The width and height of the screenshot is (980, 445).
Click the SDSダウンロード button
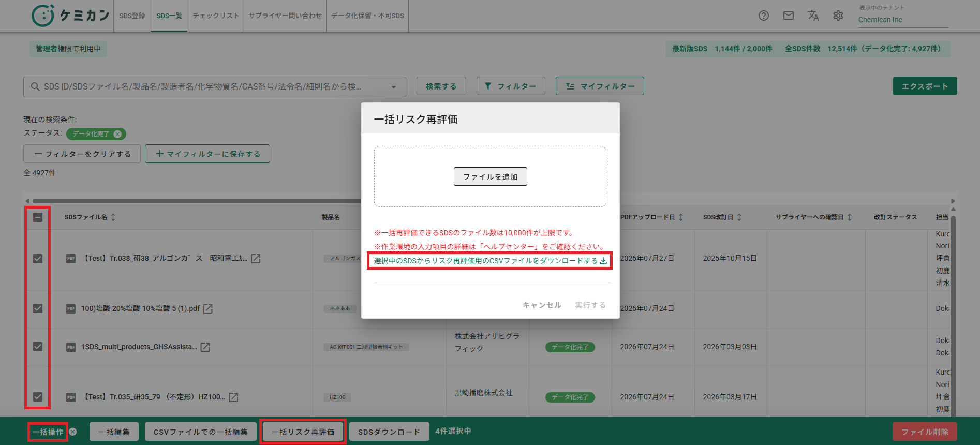(389, 432)
